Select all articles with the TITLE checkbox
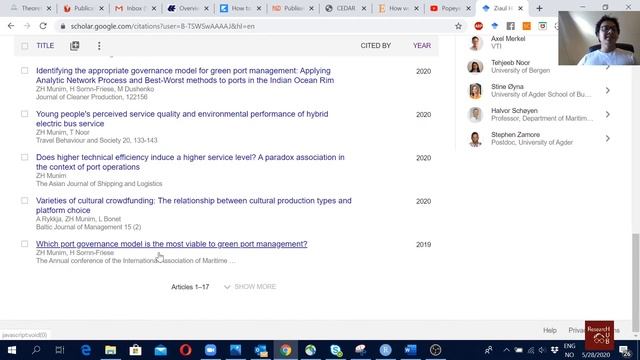This screenshot has width=640, height=360. coord(24,46)
